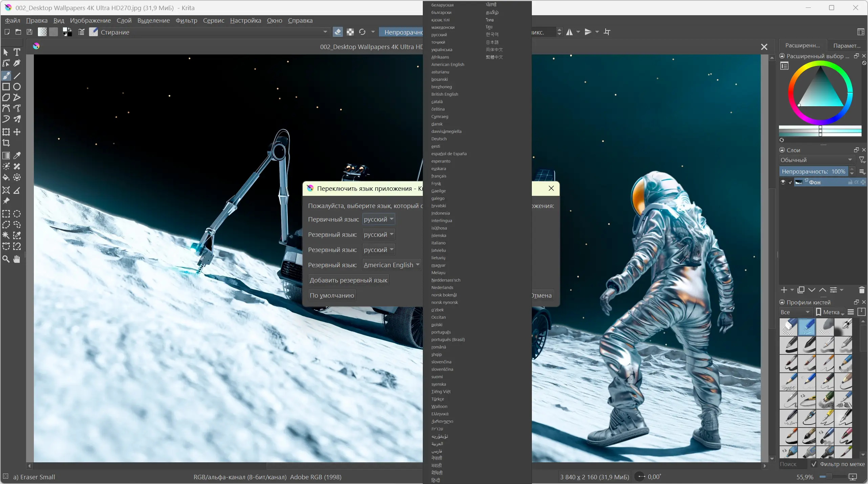The width and height of the screenshot is (868, 484).
Task: Activate the Zoom magnifier tool
Action: pyautogui.click(x=6, y=259)
